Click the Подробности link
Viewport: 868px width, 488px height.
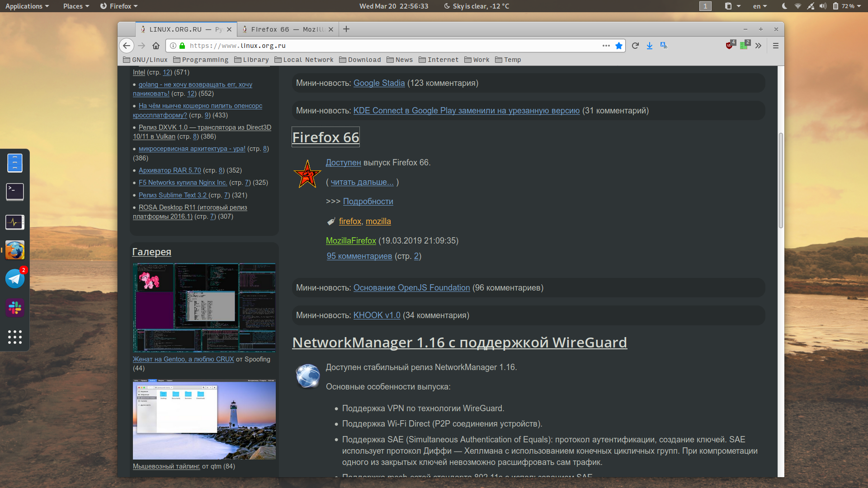pos(368,202)
